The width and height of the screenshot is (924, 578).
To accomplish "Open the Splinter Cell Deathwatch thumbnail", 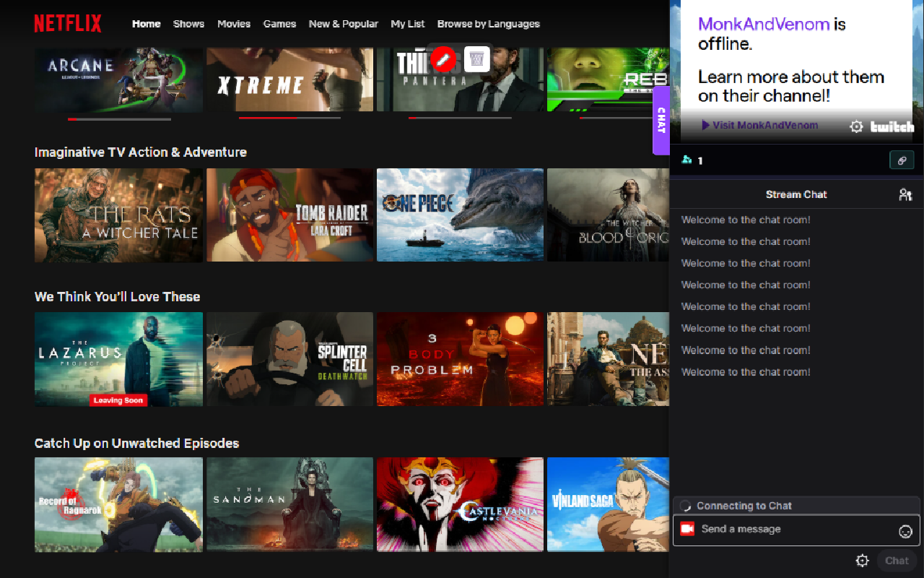I will [290, 359].
